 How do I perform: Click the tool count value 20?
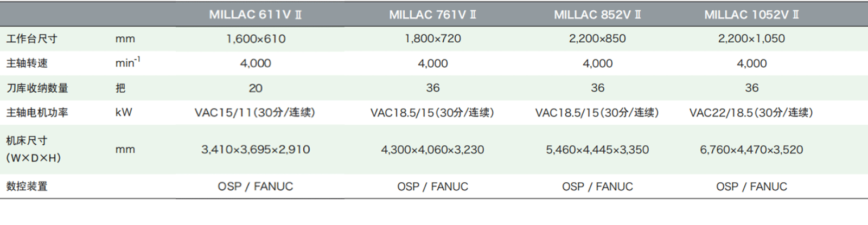click(x=256, y=88)
